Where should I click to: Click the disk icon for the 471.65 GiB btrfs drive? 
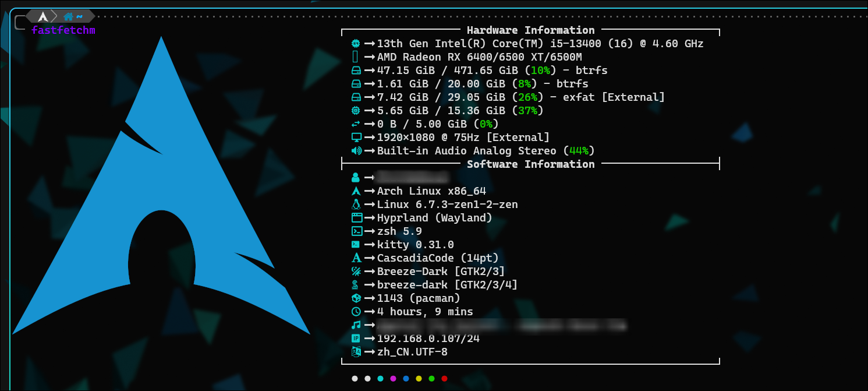point(356,71)
